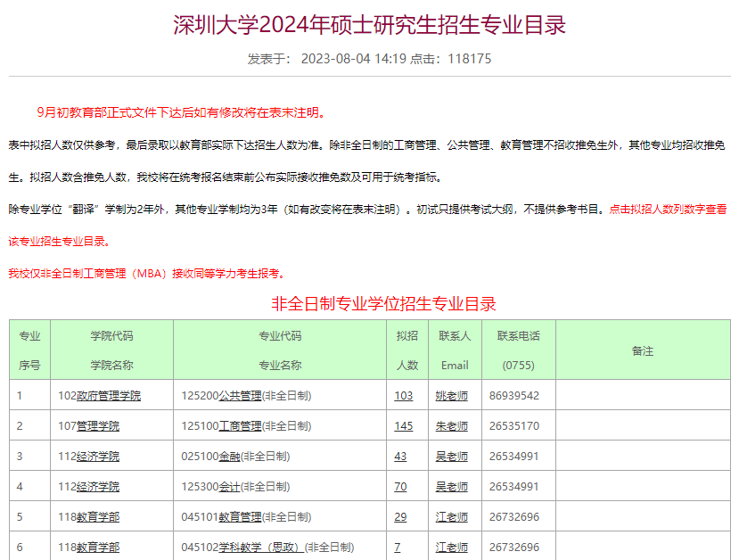Click the 专业代码 专业名称 column header
This screenshot has height=560, width=739.
click(280, 350)
